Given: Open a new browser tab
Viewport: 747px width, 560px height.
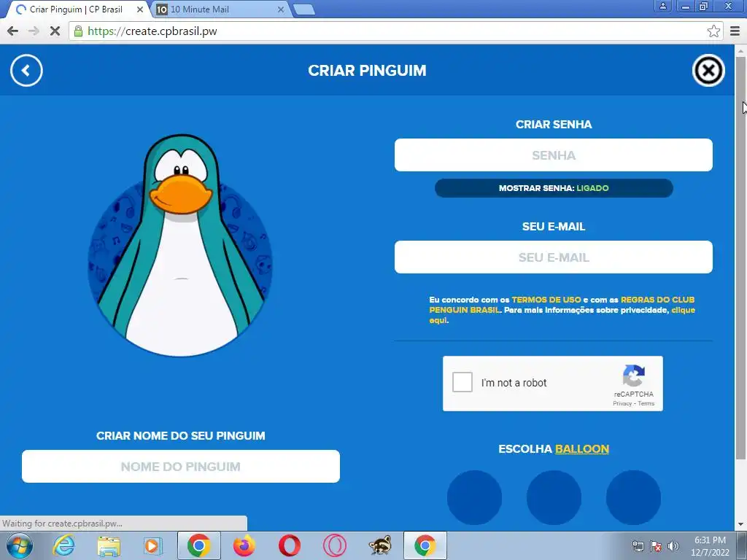Looking at the screenshot, I should click(303, 9).
